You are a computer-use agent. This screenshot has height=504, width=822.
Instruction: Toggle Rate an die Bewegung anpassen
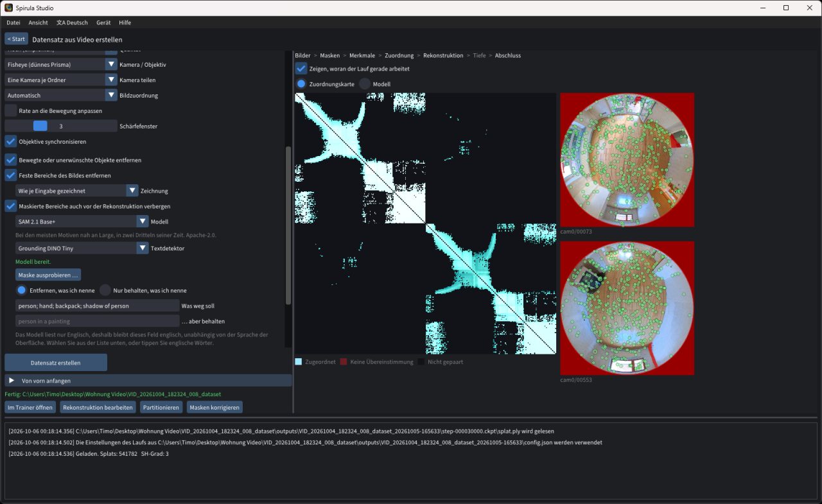11,110
